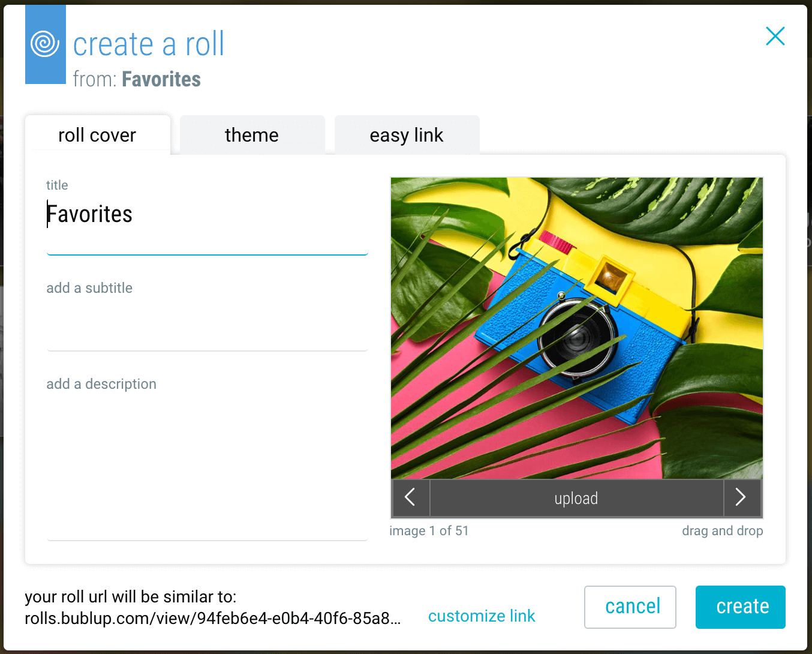Click the drag and drop label
The image size is (812, 654).
click(x=722, y=530)
